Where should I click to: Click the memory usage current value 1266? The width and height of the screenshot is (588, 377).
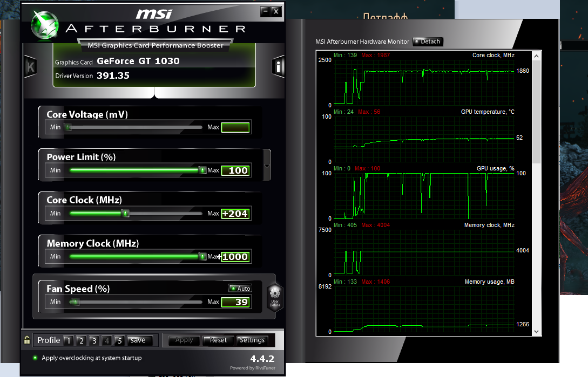click(x=522, y=324)
